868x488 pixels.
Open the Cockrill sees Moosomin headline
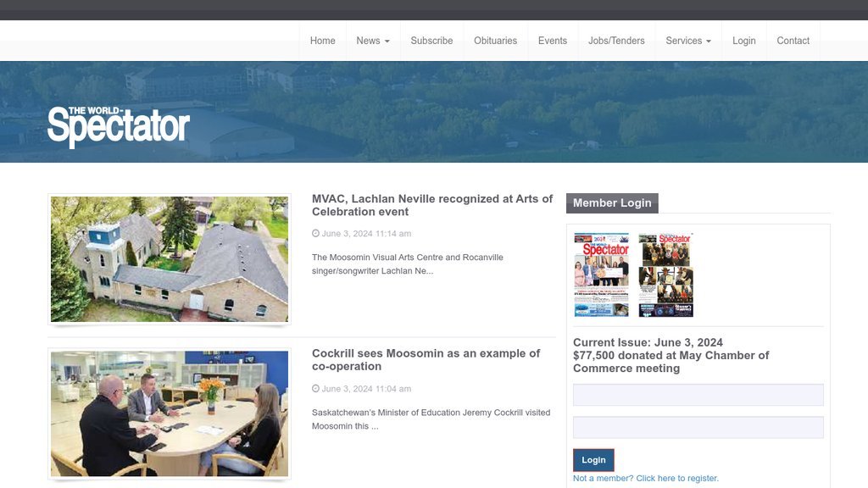(426, 360)
